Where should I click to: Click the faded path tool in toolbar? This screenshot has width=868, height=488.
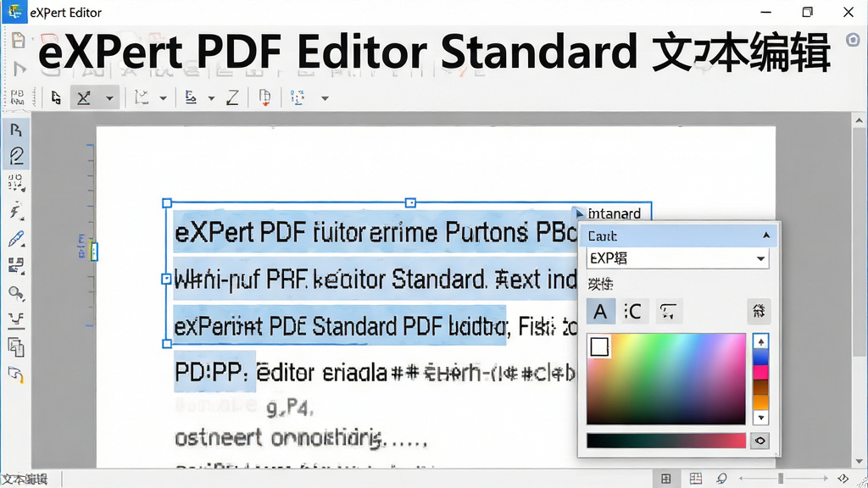coord(142,98)
